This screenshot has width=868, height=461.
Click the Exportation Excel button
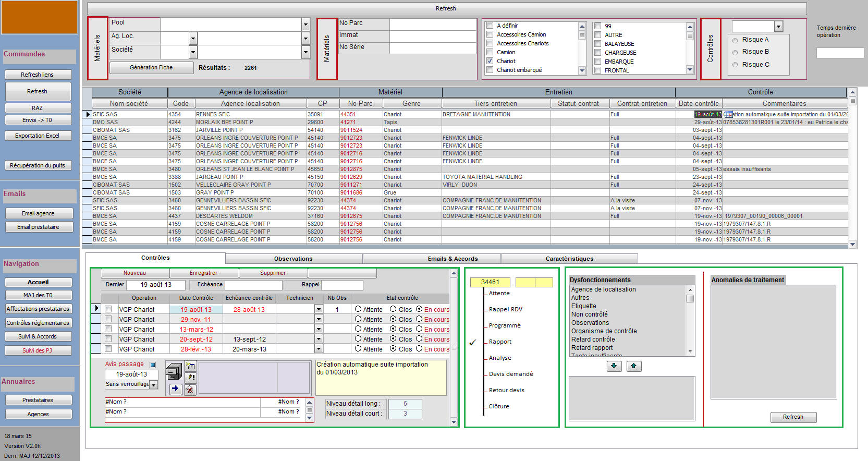[x=38, y=136]
